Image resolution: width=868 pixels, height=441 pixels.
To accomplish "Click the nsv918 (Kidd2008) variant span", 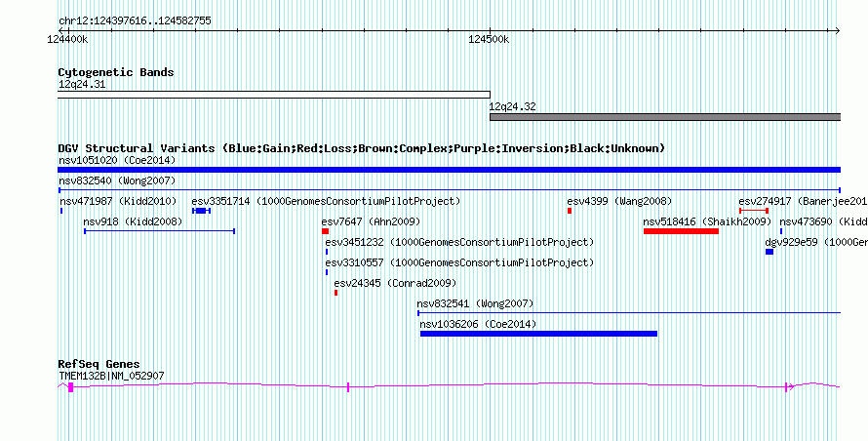I will tap(159, 231).
